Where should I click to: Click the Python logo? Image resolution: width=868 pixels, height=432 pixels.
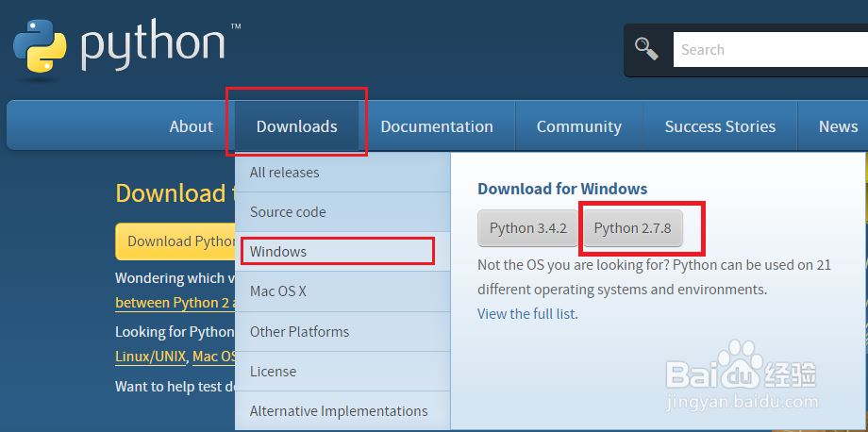[x=127, y=48]
